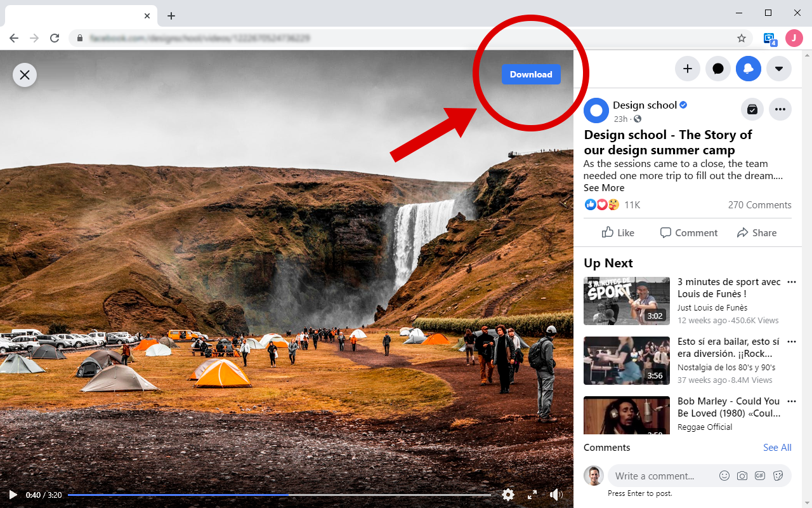Expand the post with See More
812x508 pixels.
click(x=603, y=187)
